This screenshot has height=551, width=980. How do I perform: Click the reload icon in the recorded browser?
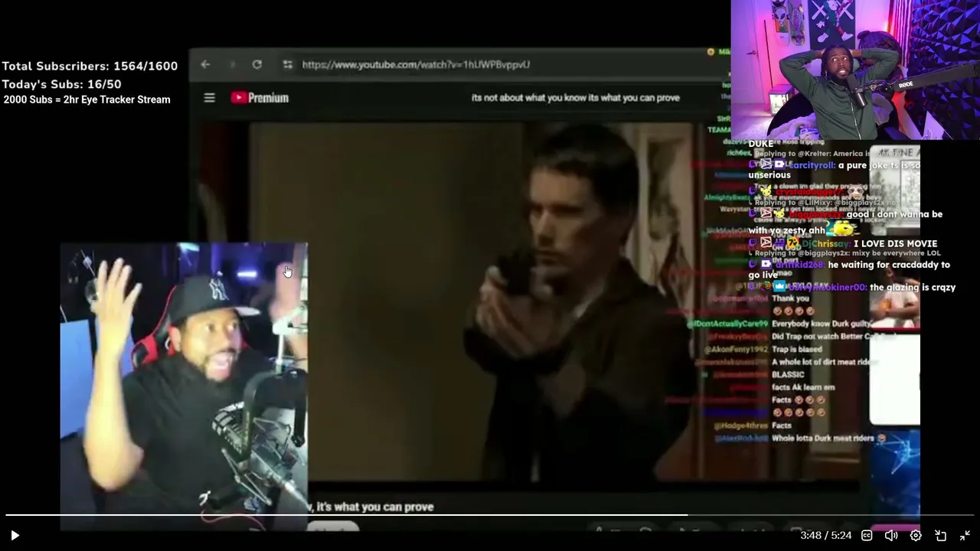click(257, 65)
